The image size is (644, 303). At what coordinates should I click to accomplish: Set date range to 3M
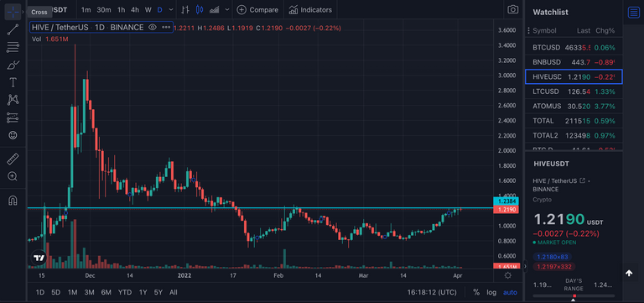(x=89, y=292)
